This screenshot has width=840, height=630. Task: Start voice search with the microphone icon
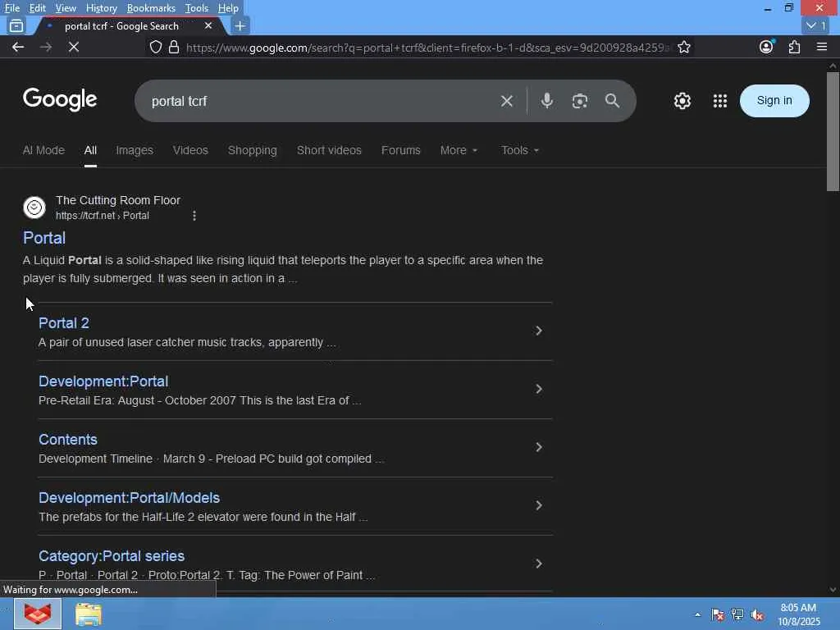coord(546,101)
